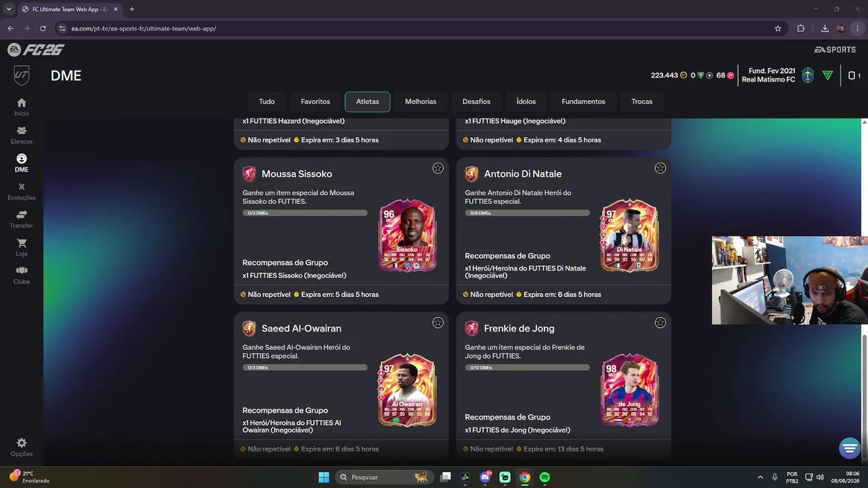The height and width of the screenshot is (488, 868).
Task: Click the green triangle badge icon
Action: 827,75
